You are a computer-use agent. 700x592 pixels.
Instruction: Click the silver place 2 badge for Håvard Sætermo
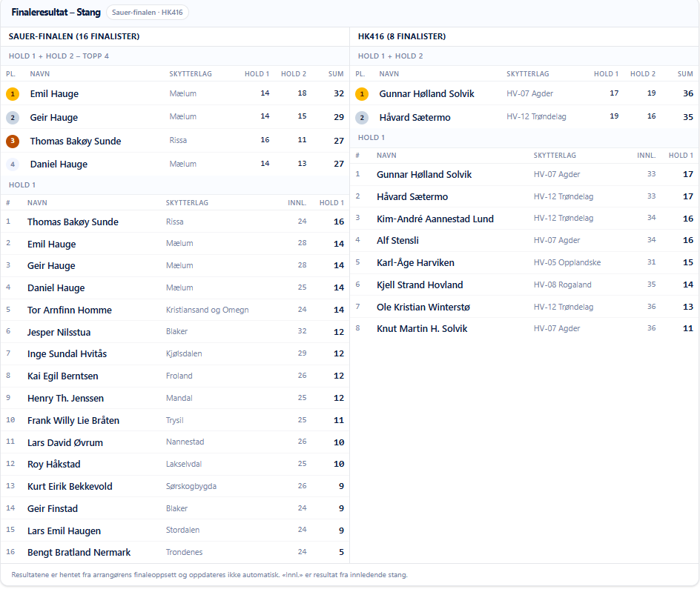coord(362,118)
